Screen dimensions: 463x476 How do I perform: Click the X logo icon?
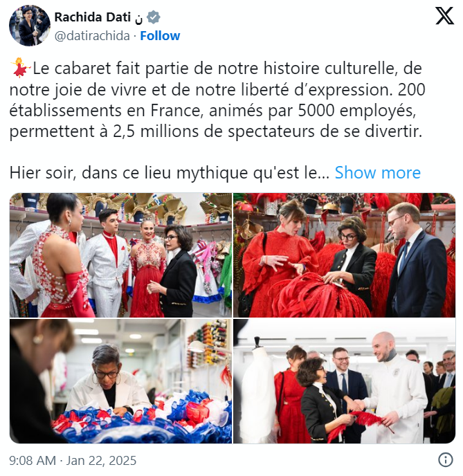click(444, 16)
